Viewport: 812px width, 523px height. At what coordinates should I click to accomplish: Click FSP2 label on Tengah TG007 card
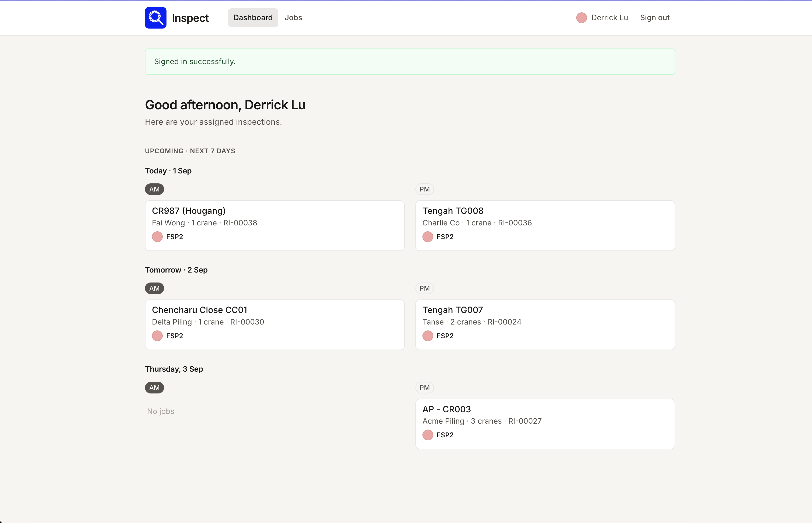click(x=445, y=336)
